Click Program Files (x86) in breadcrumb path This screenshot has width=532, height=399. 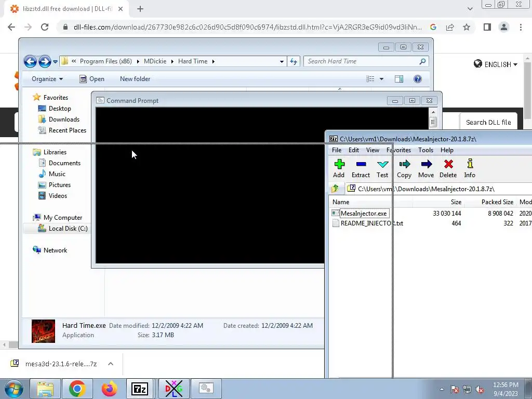click(106, 61)
